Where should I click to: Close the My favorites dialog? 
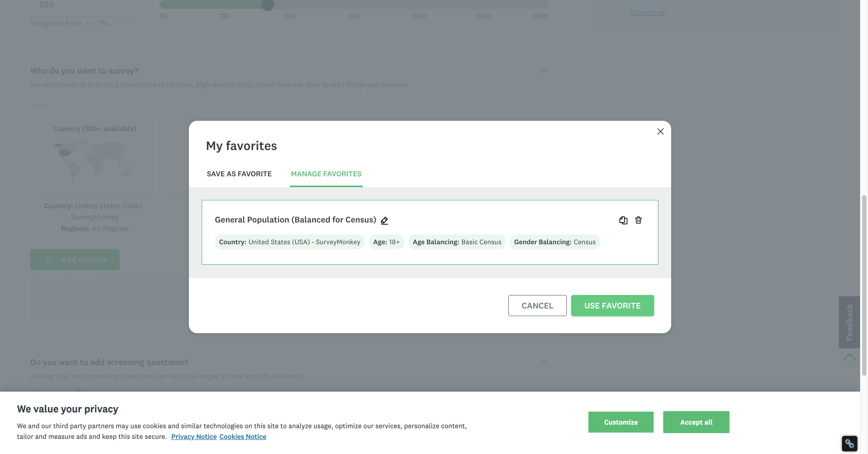coord(660,131)
